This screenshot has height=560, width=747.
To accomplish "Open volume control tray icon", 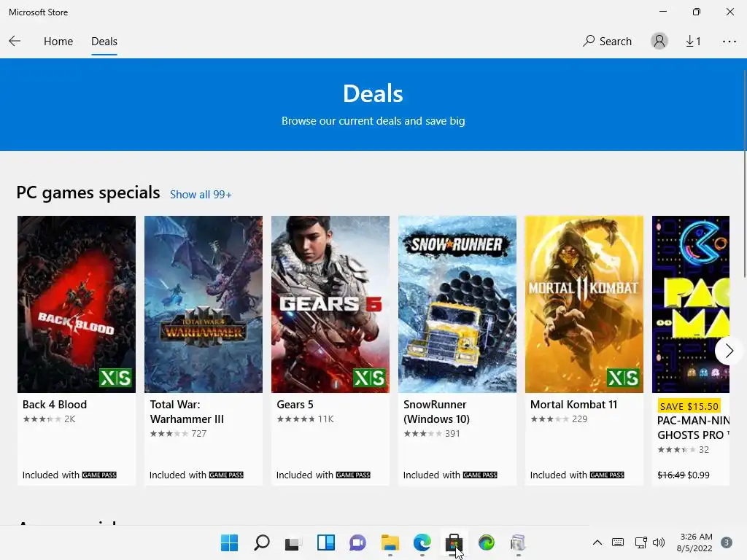I will click(x=659, y=542).
